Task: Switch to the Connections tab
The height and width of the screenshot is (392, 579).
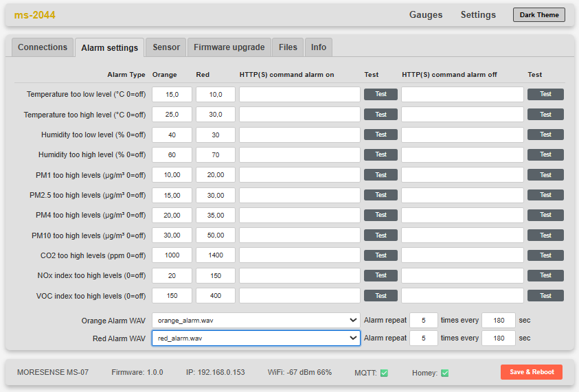Action: click(43, 47)
